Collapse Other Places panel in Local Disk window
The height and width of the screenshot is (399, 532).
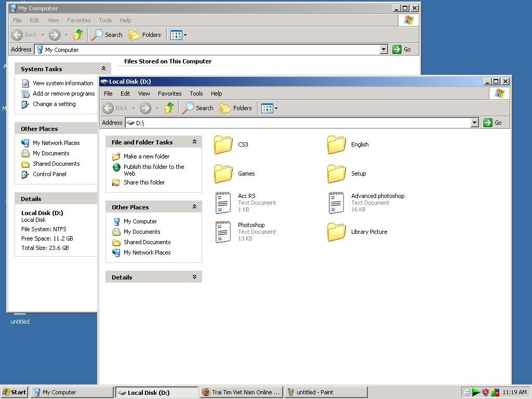click(194, 207)
